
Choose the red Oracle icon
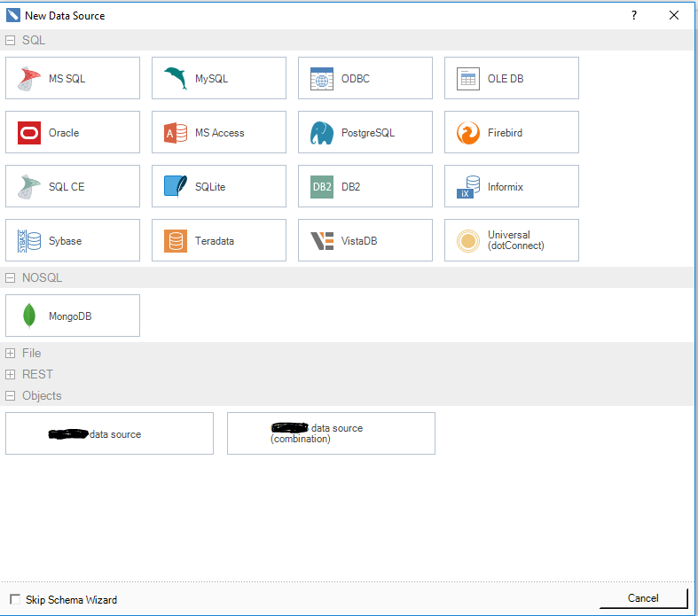(29, 133)
